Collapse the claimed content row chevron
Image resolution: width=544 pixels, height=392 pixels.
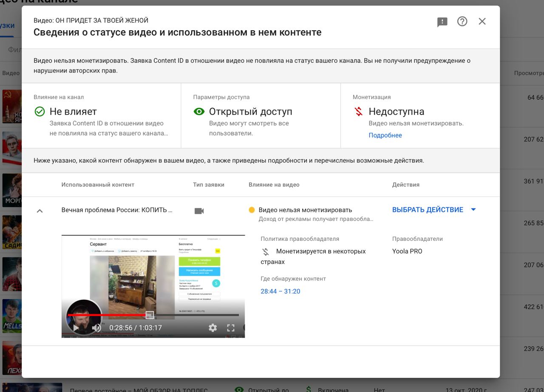[40, 211]
